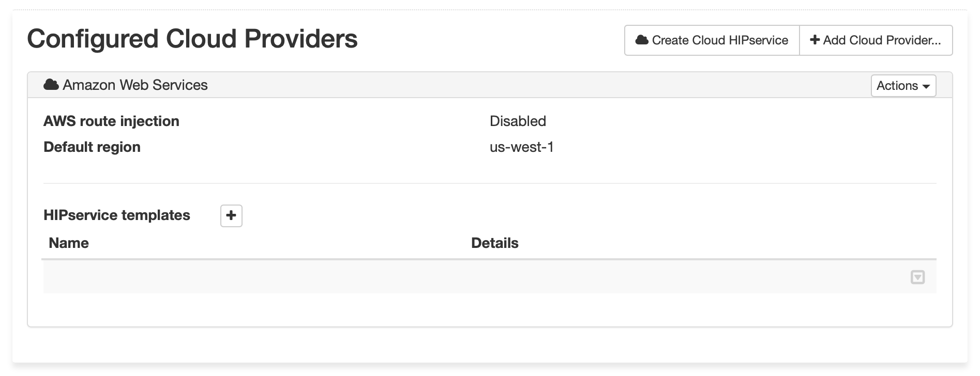The image size is (980, 376).
Task: Click the Actions caret arrow
Action: (926, 86)
